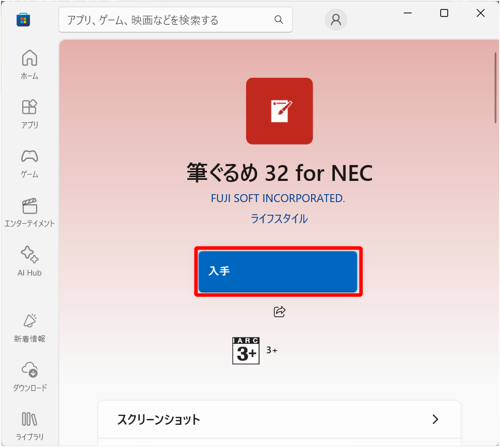Expand the スクリーンショット section chevron
500x447 pixels.
point(435,419)
